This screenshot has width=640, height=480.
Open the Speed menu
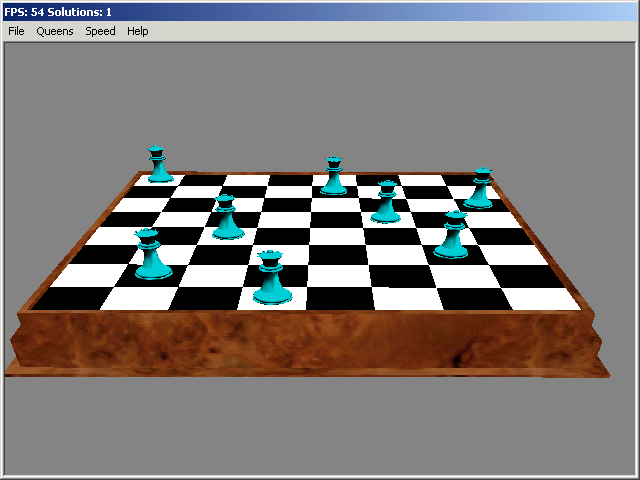coord(100,31)
